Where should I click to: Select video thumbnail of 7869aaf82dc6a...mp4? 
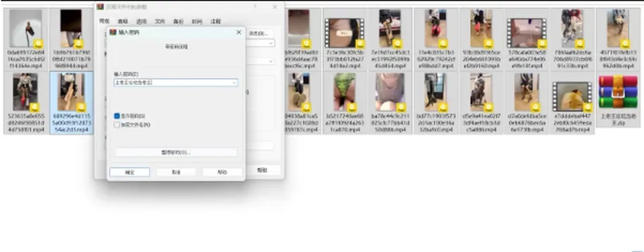click(x=572, y=29)
